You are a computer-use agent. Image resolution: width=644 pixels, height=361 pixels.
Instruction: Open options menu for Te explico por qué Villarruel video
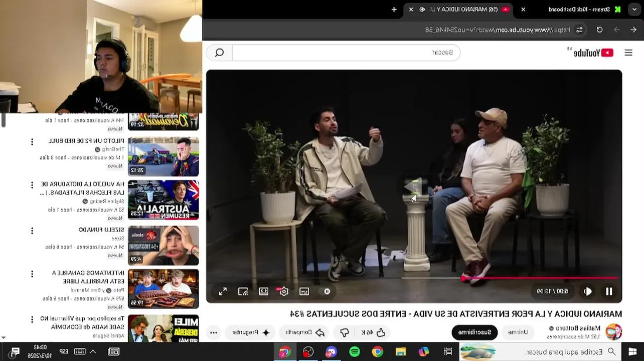[x=32, y=319]
